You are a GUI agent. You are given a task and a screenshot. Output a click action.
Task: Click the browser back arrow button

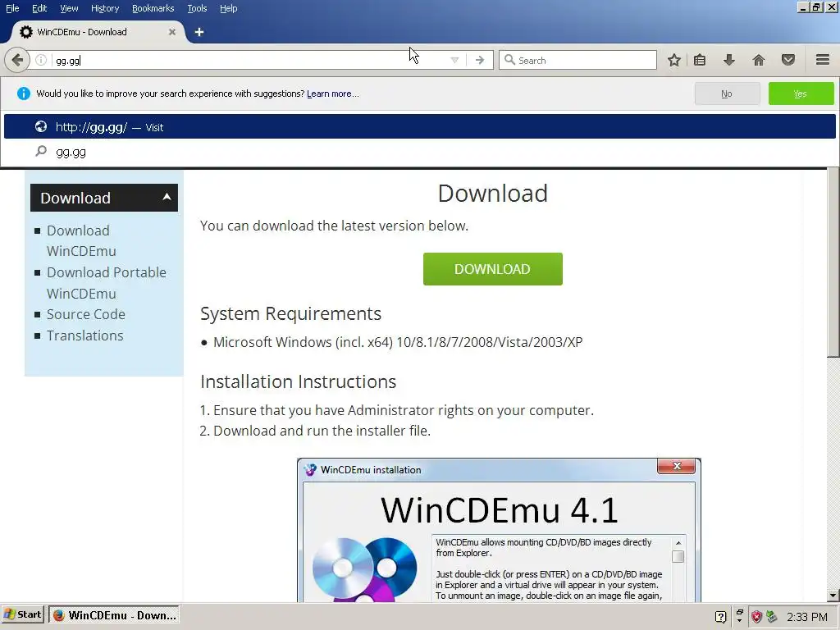[17, 60]
